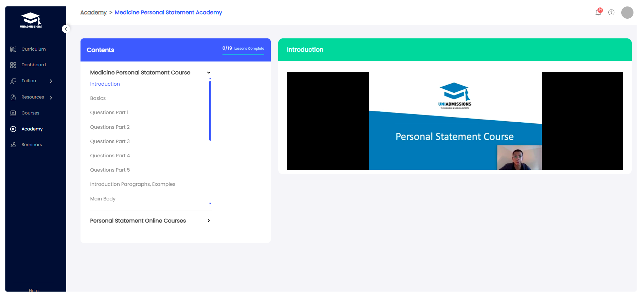Open the help question mark icon
This screenshot has width=644, height=300.
611,13
